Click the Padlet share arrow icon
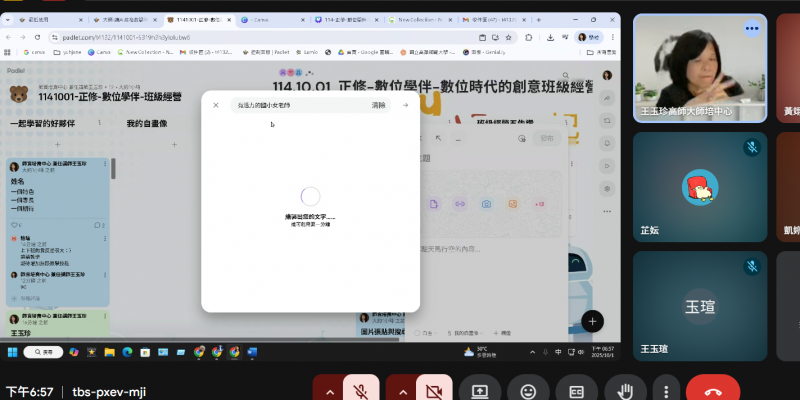The width and height of the screenshot is (800, 400). tap(607, 98)
